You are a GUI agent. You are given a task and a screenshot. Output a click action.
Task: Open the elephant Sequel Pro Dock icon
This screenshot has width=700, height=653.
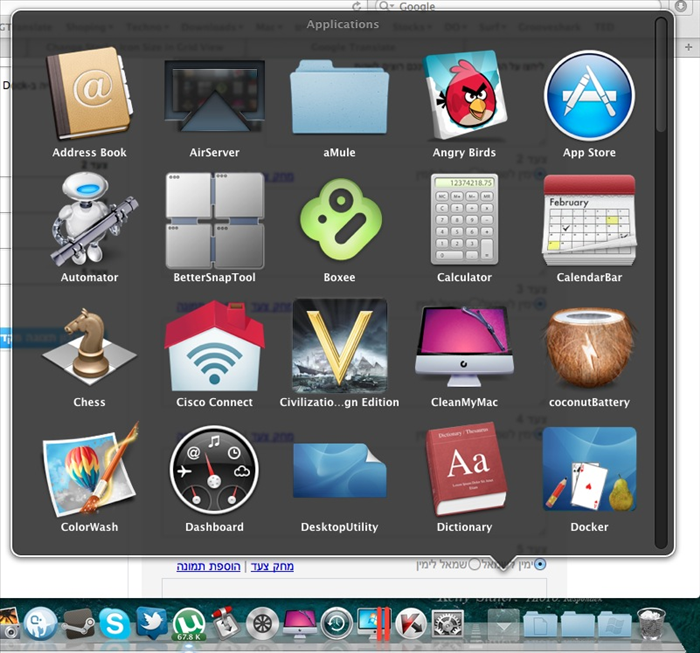(x=41, y=624)
